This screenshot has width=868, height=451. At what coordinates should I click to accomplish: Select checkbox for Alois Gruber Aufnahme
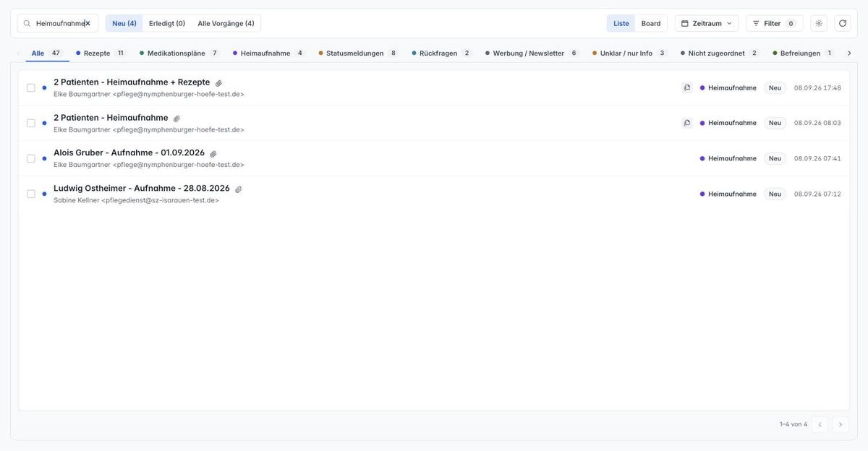31,158
